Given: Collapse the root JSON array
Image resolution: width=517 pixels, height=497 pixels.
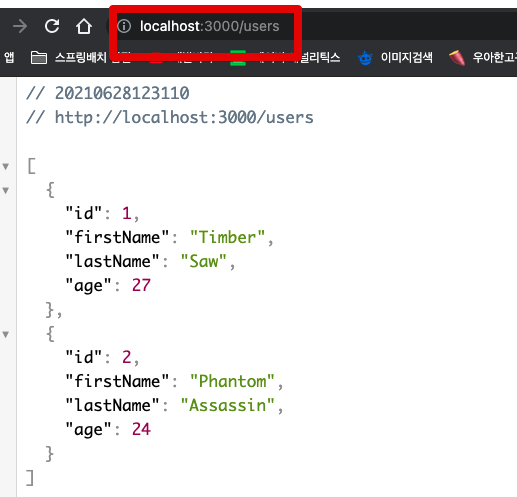Looking at the screenshot, I should pos(6,166).
